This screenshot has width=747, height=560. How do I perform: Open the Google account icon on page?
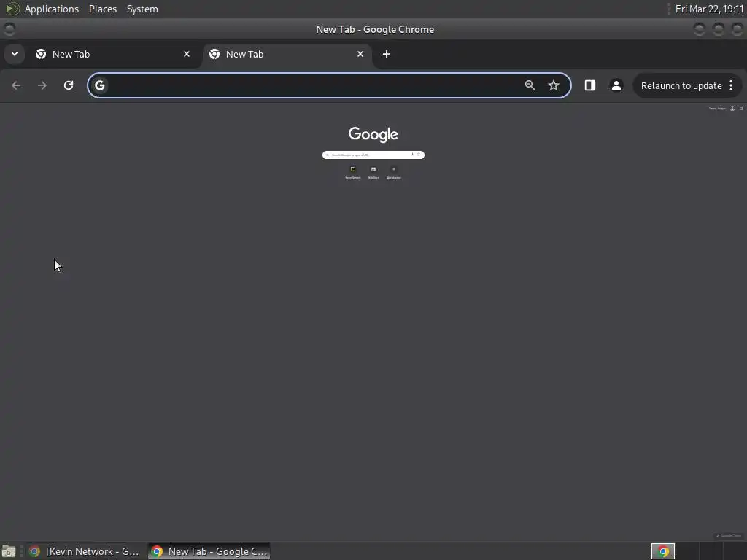tap(732, 109)
